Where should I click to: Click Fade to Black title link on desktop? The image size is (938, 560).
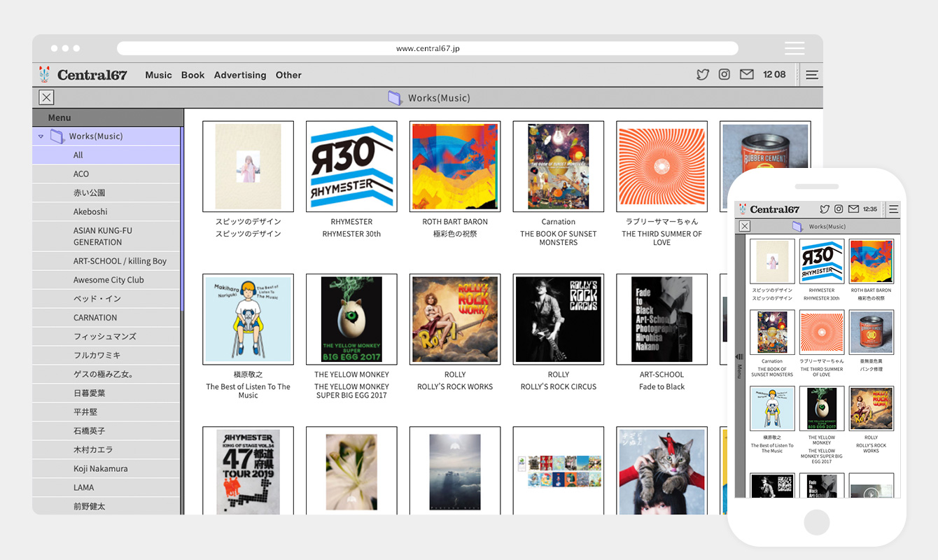click(x=661, y=386)
